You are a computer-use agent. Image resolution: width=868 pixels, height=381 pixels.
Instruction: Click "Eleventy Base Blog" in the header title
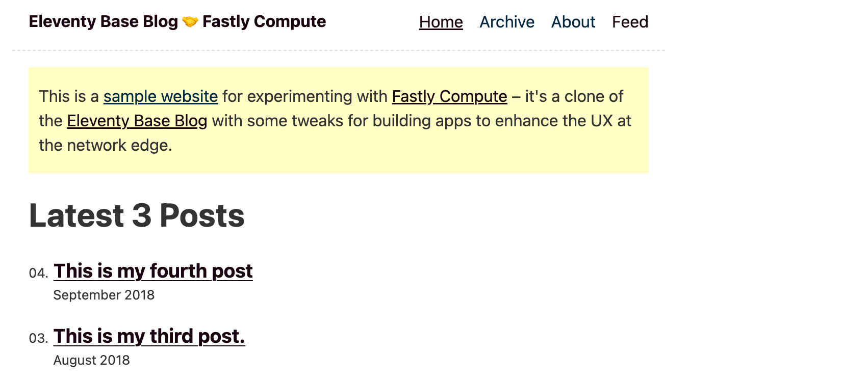tap(103, 22)
